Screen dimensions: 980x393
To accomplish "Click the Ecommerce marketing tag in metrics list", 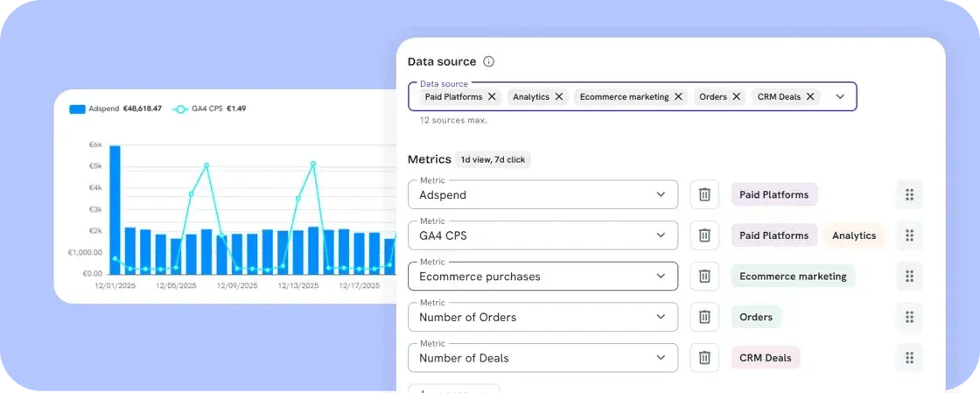I will click(x=793, y=277).
